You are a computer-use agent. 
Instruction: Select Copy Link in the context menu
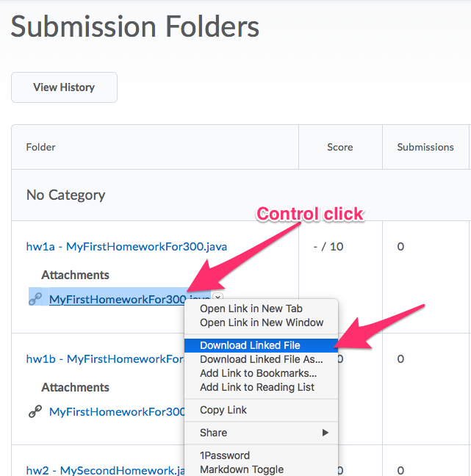pyautogui.click(x=223, y=410)
